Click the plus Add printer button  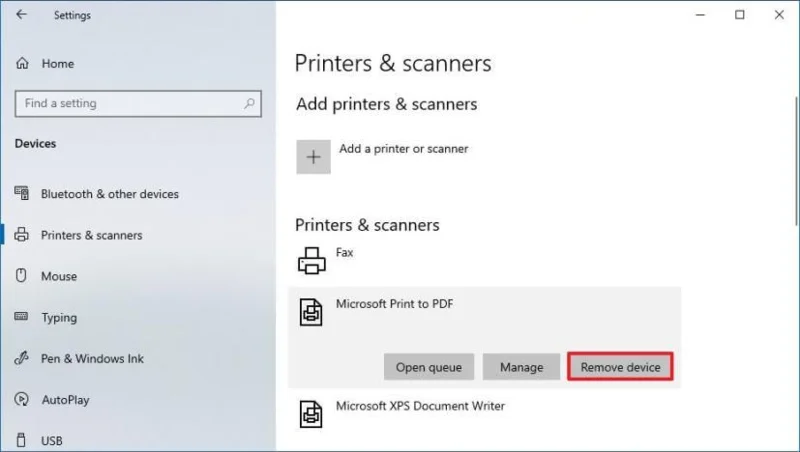point(313,157)
